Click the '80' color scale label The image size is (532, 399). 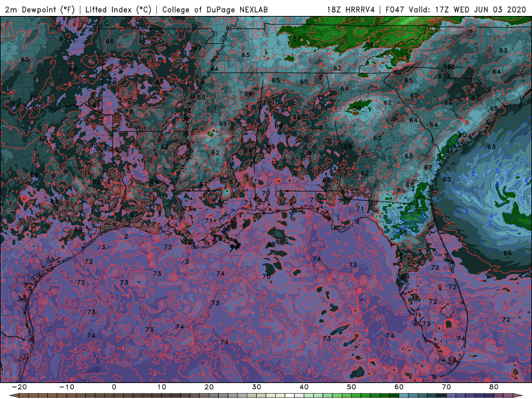(x=494, y=387)
